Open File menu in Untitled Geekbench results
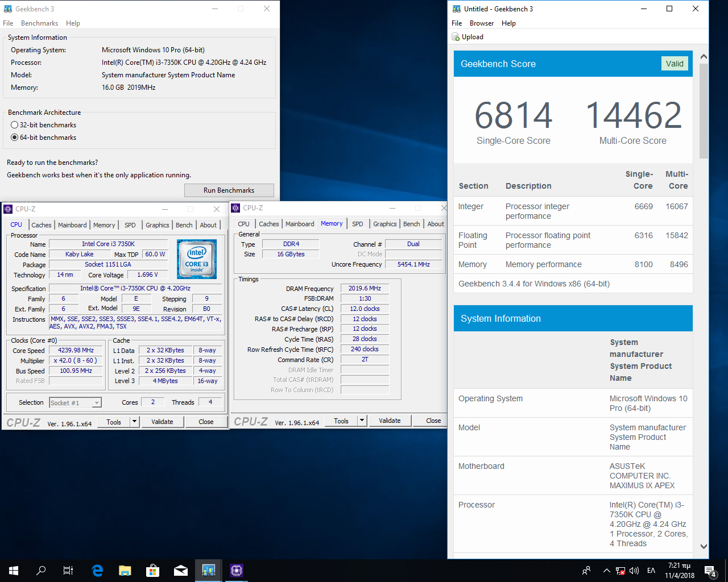This screenshot has height=582, width=728. coord(457,23)
